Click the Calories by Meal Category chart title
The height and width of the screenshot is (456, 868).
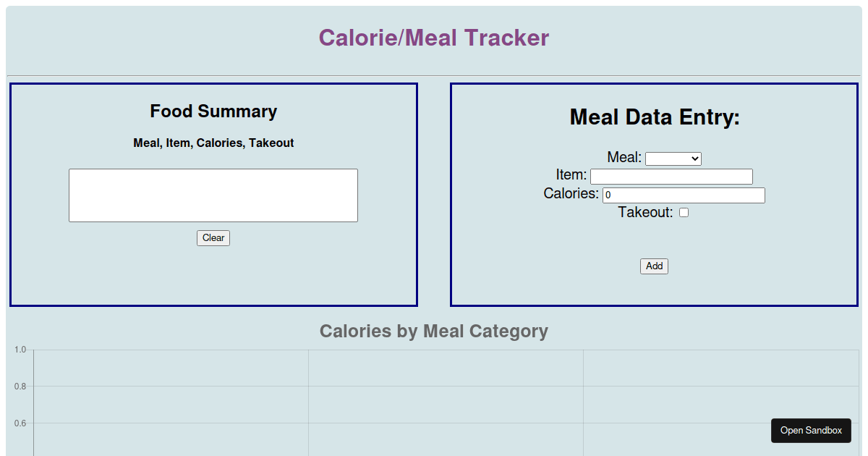point(434,332)
